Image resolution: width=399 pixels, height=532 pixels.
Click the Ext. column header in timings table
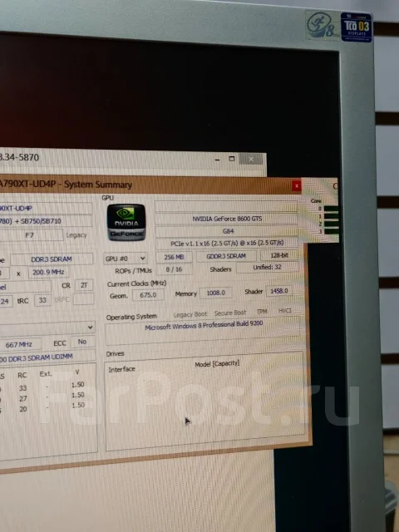46,373
